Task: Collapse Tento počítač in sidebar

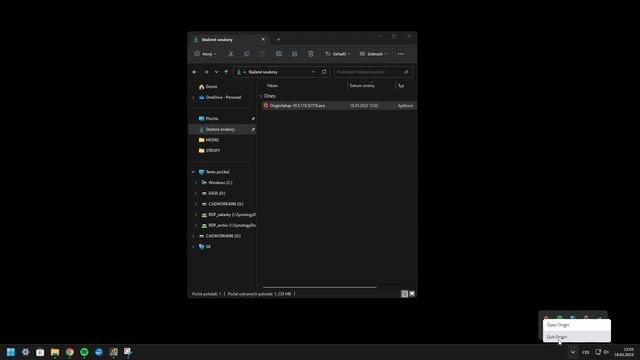Action: 193,172
